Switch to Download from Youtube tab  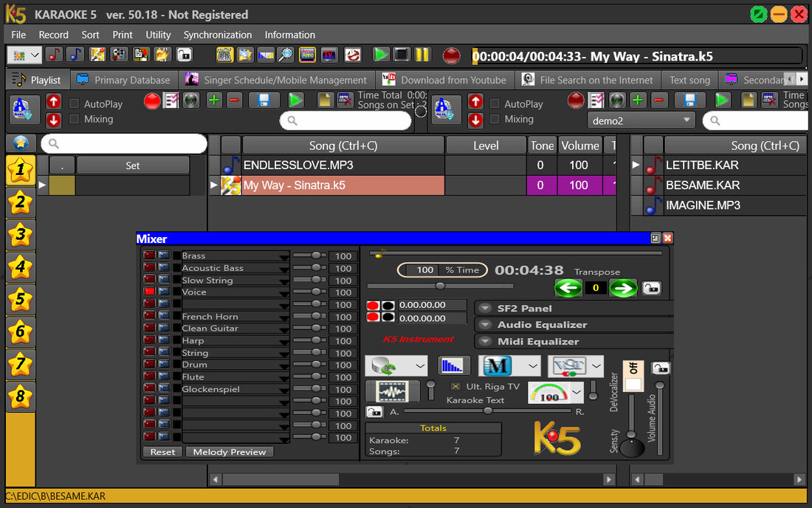tap(444, 80)
